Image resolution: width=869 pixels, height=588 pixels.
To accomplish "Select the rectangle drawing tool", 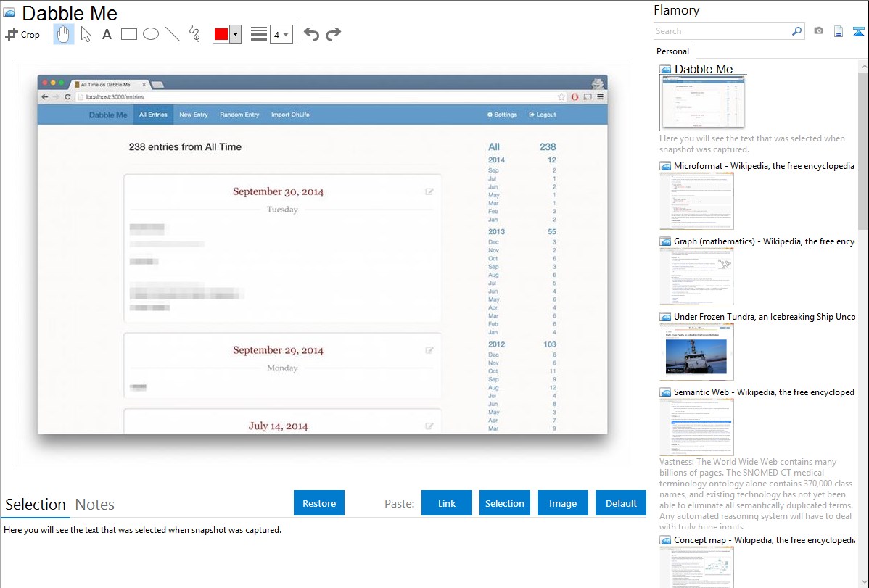I will [x=128, y=34].
